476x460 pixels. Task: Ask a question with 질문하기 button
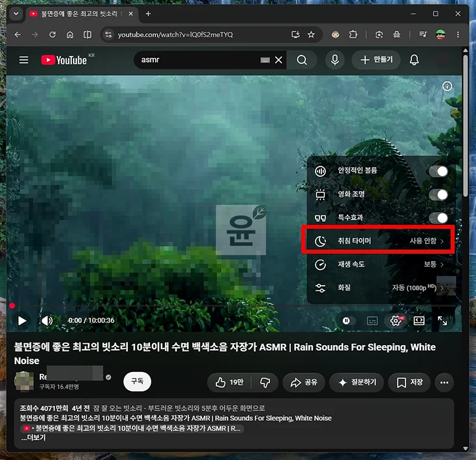[357, 382]
